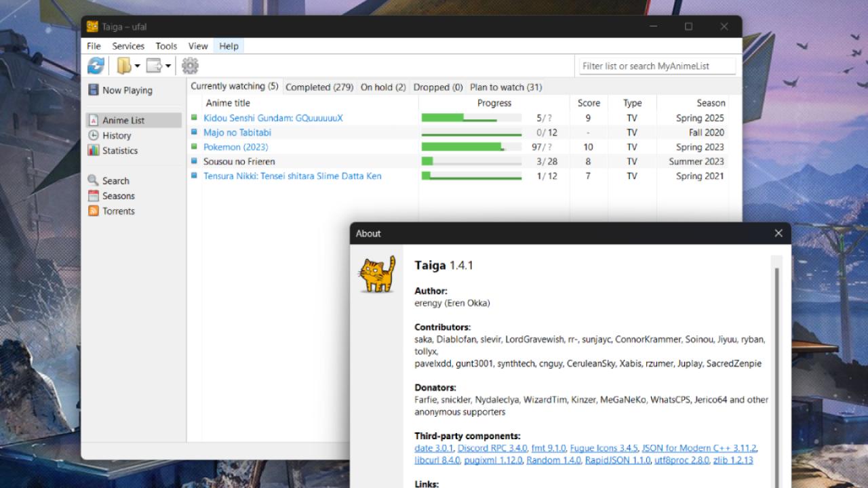Click status icon beside Tensura Nikki

[x=194, y=176]
